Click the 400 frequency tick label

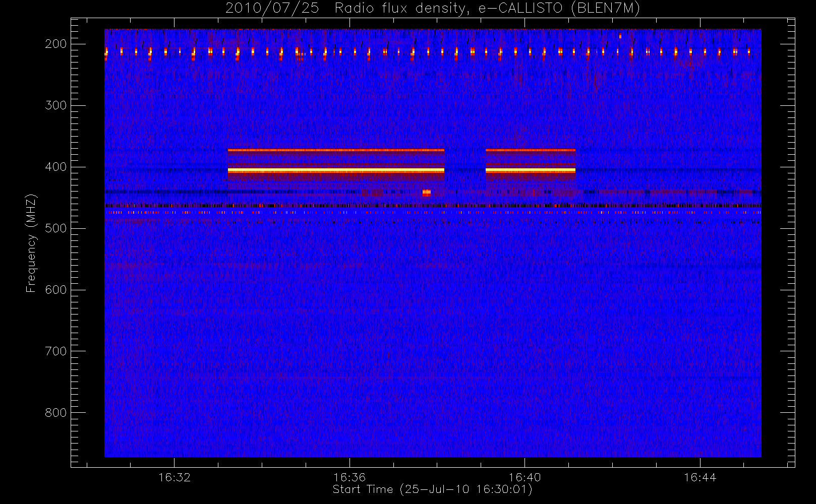click(55, 167)
